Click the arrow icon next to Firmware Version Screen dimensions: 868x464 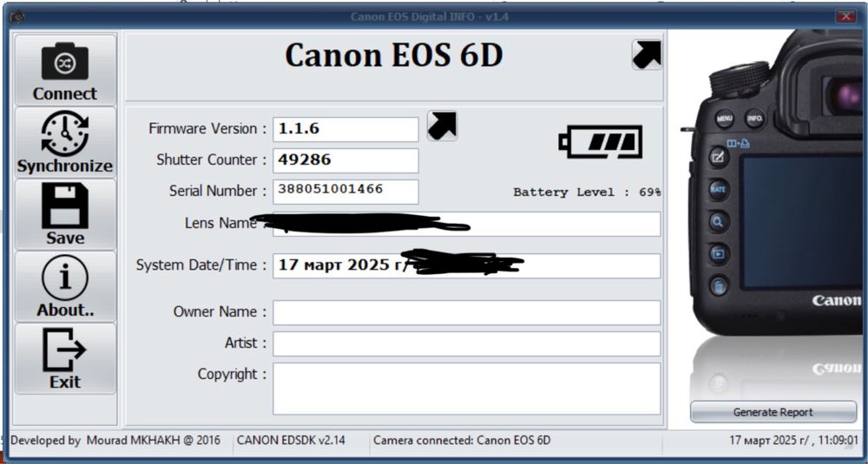[x=443, y=126]
